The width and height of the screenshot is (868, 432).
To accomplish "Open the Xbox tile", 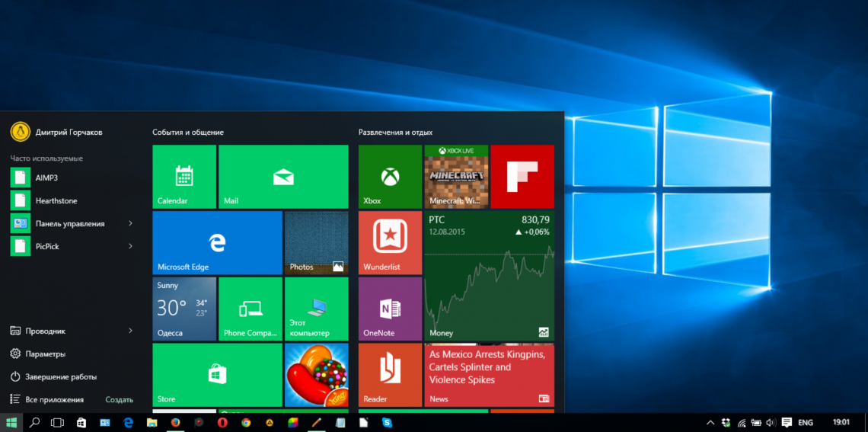I will tap(390, 177).
